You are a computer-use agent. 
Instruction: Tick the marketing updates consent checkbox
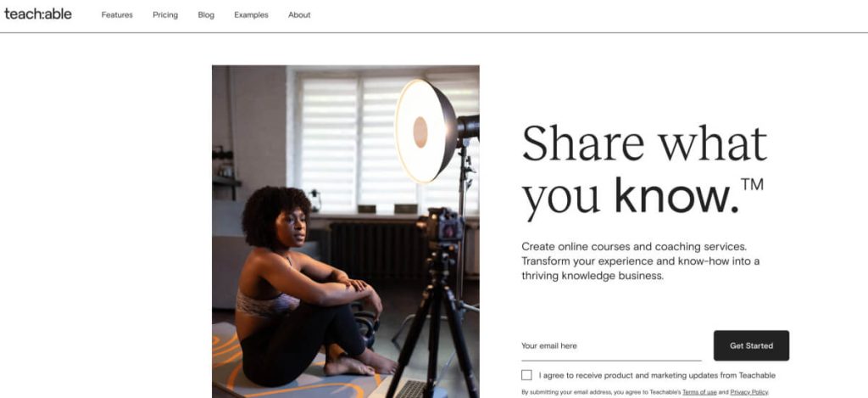click(526, 375)
